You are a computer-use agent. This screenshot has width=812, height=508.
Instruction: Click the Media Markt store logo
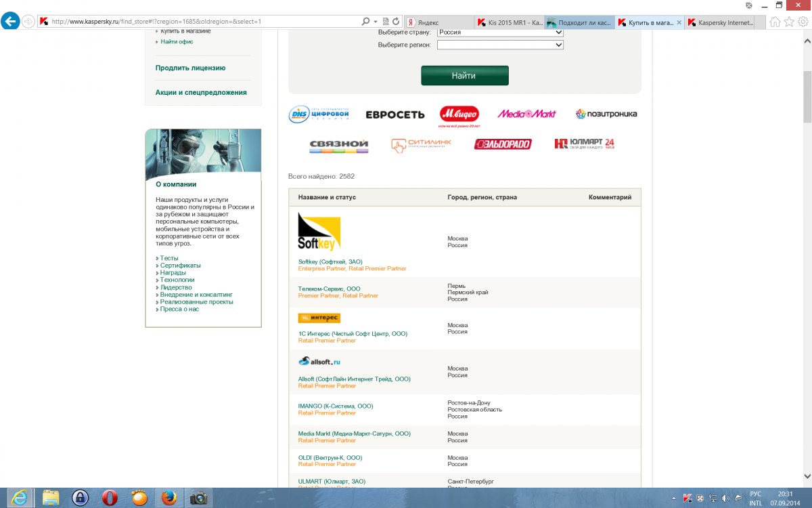[x=526, y=114]
